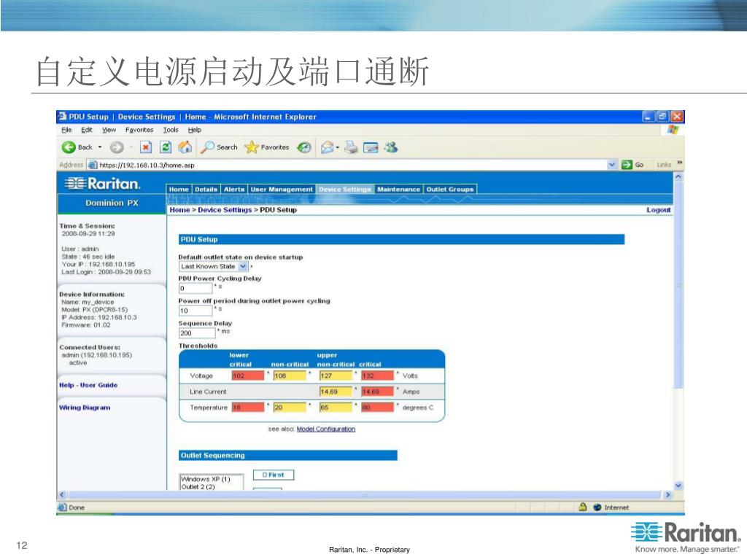Click the Logout link

[x=659, y=210]
